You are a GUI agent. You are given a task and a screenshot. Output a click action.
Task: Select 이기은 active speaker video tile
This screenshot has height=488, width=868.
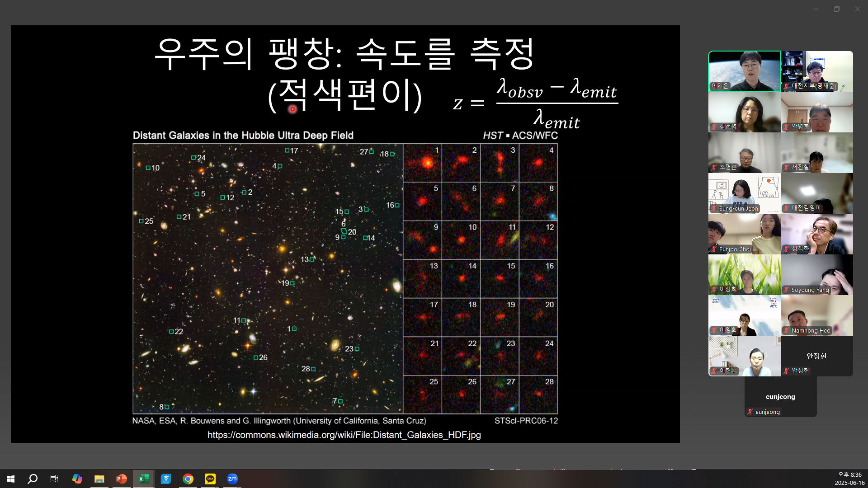tap(745, 71)
